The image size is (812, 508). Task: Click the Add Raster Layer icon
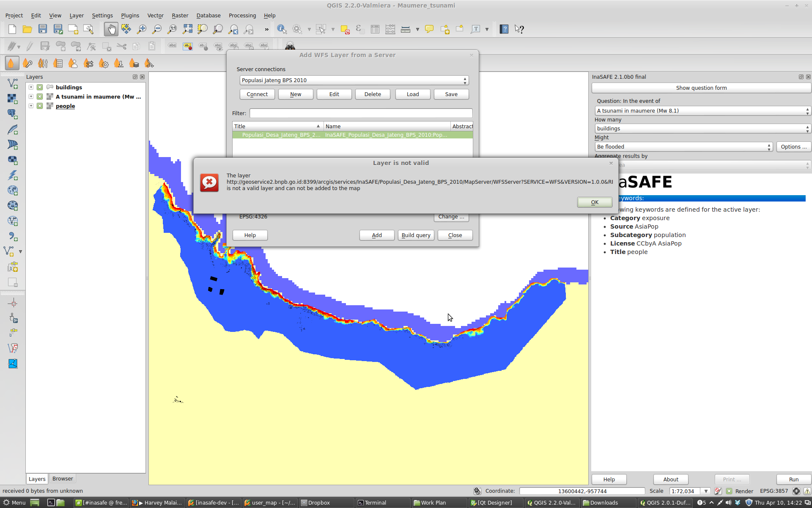click(13, 99)
